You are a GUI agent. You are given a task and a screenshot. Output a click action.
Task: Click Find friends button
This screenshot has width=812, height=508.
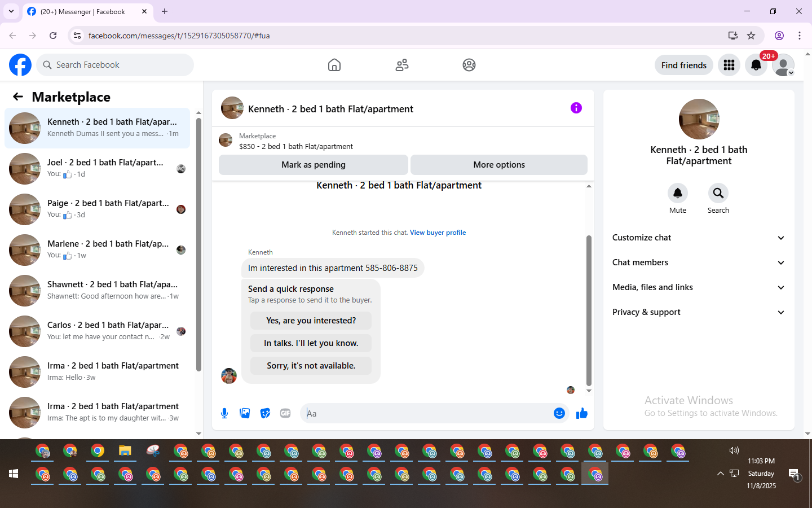tap(684, 65)
